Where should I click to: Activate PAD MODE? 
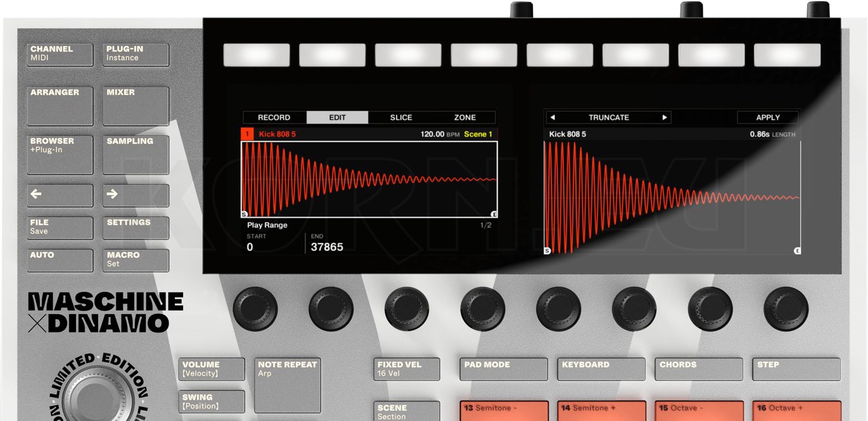coord(502,368)
